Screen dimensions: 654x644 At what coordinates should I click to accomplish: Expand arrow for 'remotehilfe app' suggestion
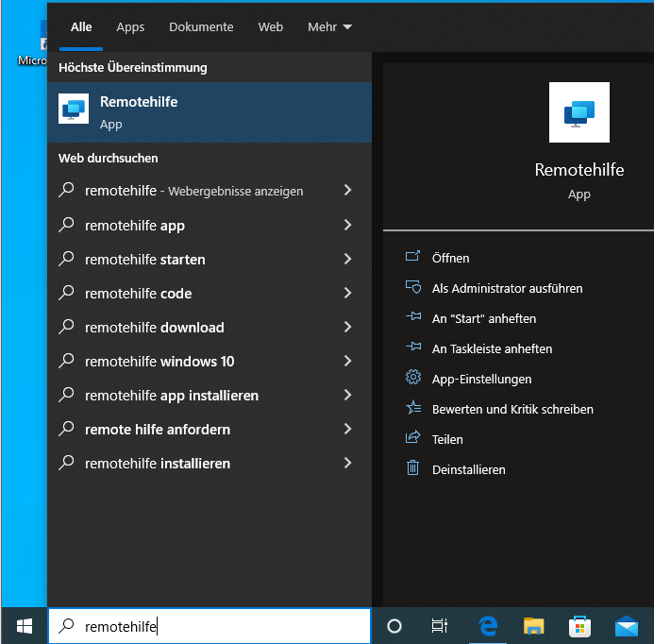click(347, 225)
